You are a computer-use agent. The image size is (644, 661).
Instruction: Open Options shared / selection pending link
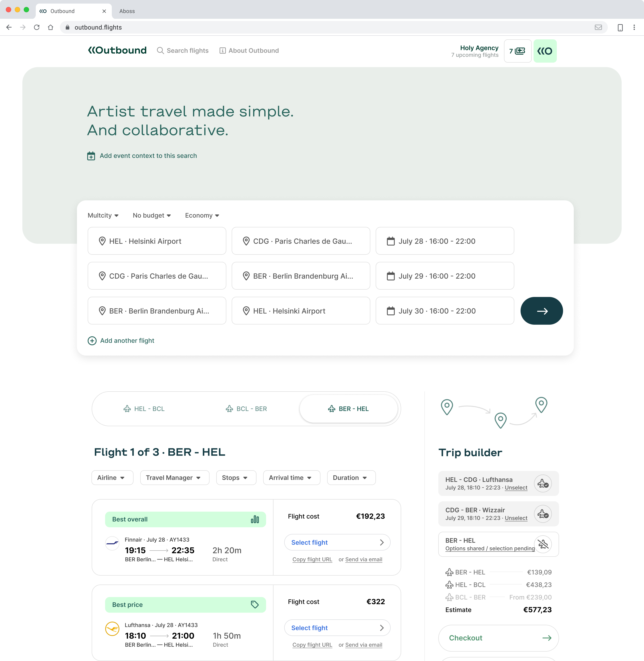tap(490, 548)
